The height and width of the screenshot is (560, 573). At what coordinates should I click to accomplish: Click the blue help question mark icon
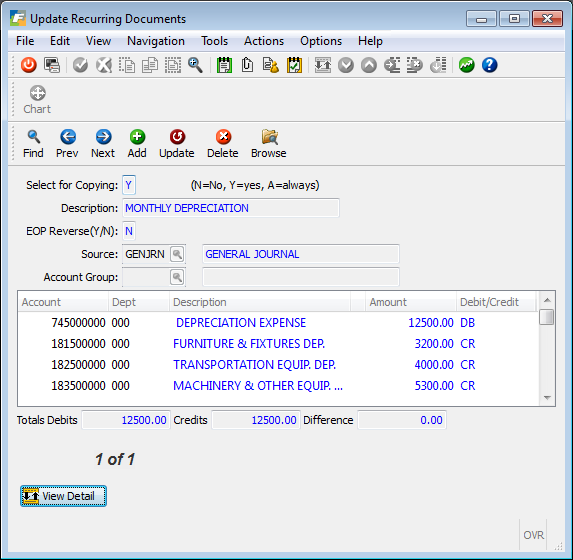point(489,65)
